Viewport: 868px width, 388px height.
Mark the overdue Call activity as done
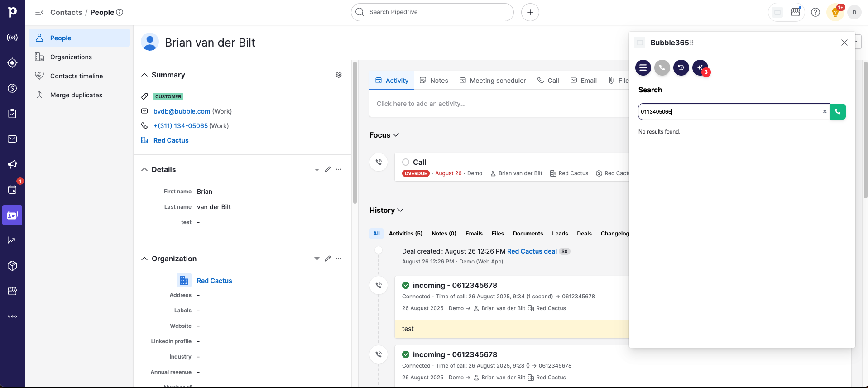[x=406, y=162]
